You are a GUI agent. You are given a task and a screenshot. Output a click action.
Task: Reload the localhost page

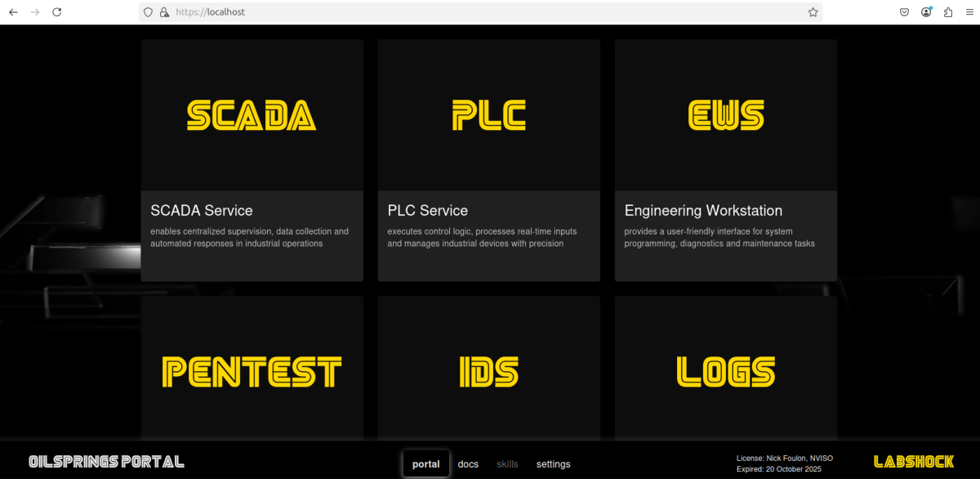pyautogui.click(x=57, y=12)
